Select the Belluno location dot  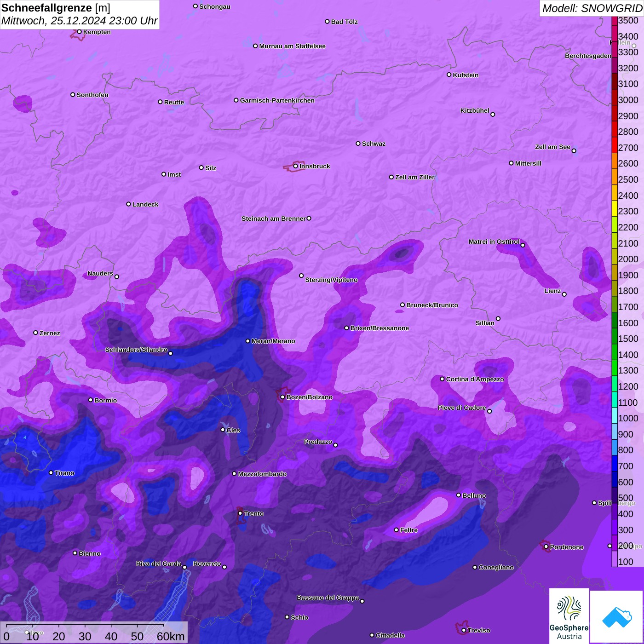[458, 495]
